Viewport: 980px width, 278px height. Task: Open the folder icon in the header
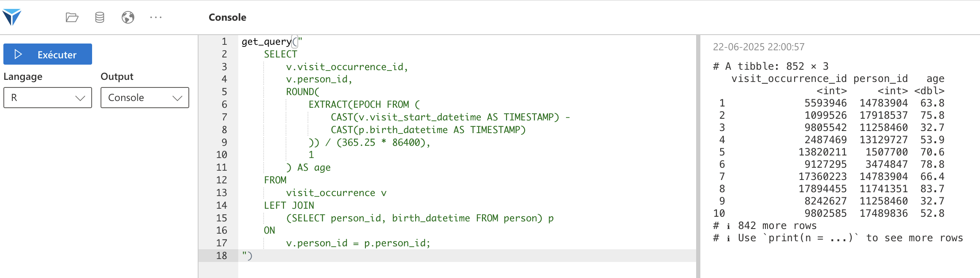(x=72, y=17)
